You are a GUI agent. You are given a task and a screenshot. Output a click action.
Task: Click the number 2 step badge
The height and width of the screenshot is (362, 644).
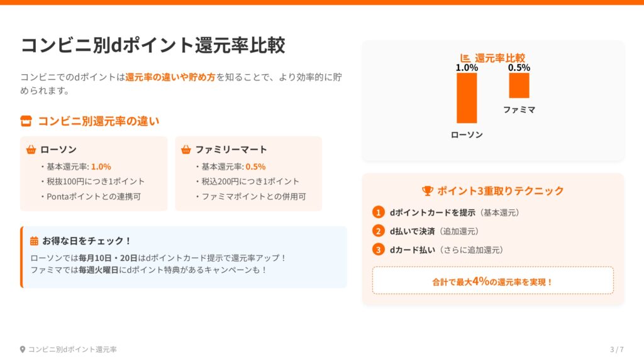click(x=378, y=231)
